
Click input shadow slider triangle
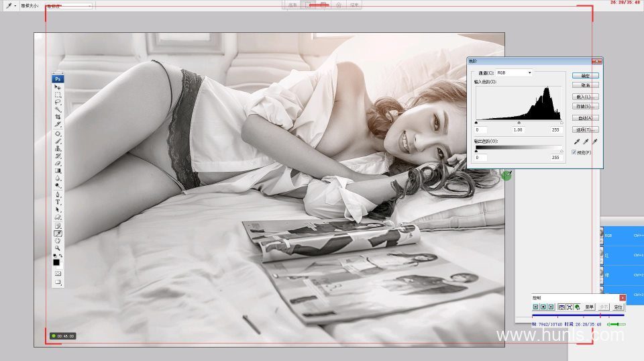pyautogui.click(x=476, y=122)
